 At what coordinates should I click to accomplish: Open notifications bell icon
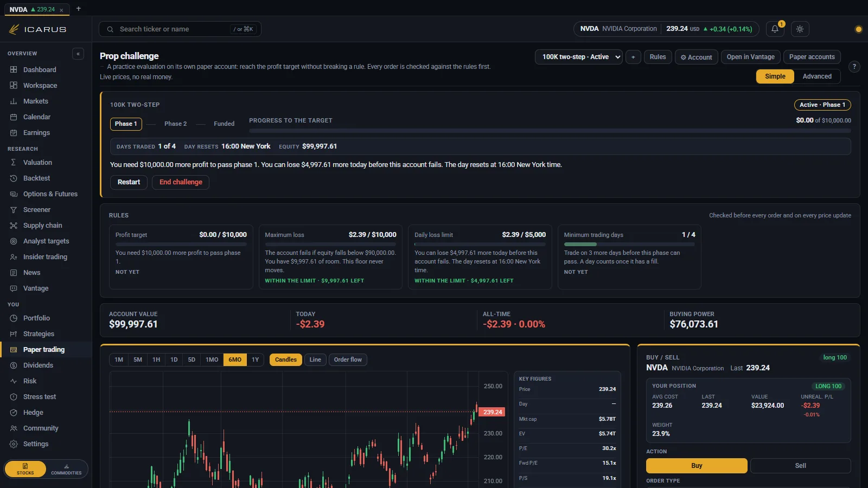tap(775, 29)
